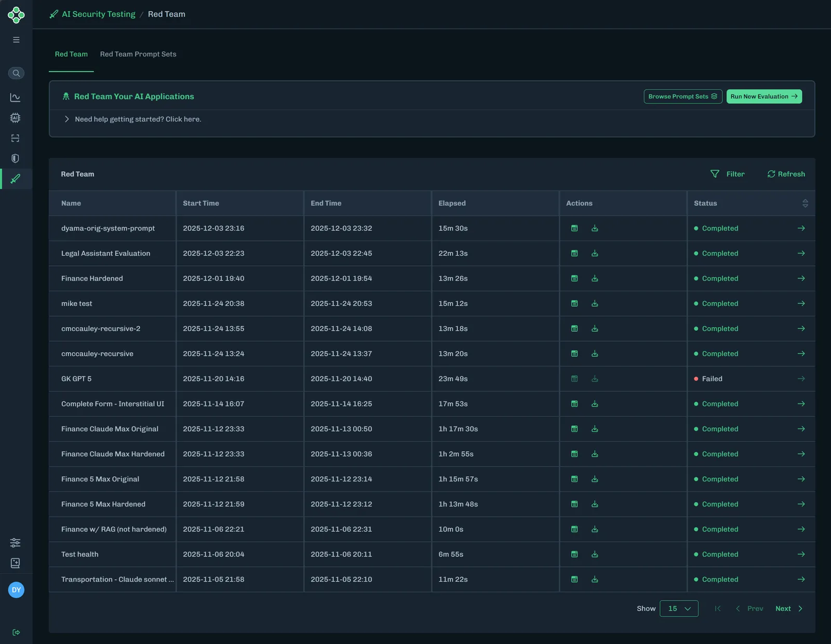The image size is (831, 644).
Task: Open arrow for Transportation - Claude sonnet row
Action: (801, 580)
